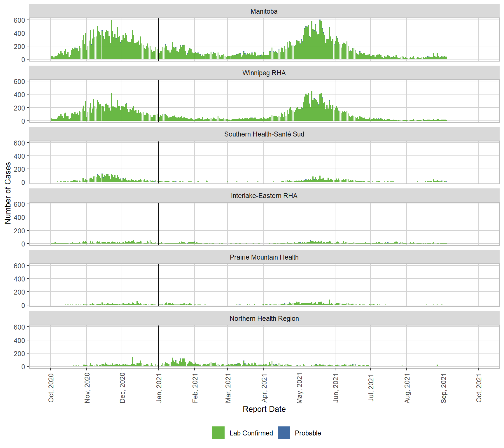Click the Jun, 2021 x-axis label
Image resolution: width=504 pixels, height=448 pixels.
point(336,388)
